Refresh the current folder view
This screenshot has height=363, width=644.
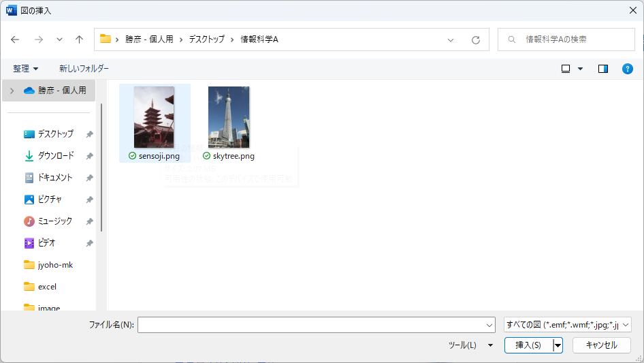[476, 40]
